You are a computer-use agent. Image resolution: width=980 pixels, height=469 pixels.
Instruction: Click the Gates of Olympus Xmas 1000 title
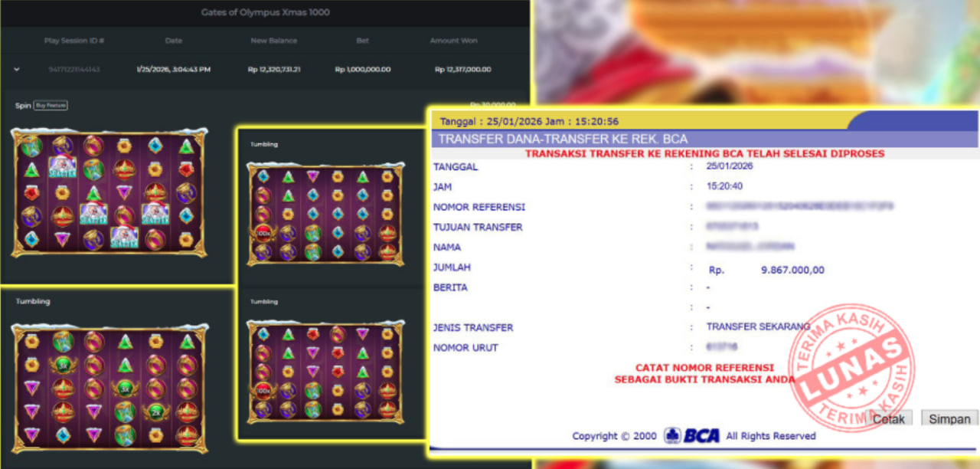tap(266, 12)
